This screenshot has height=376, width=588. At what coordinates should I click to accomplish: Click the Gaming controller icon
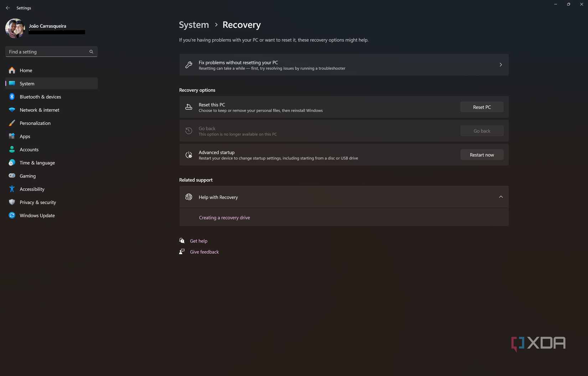point(12,176)
